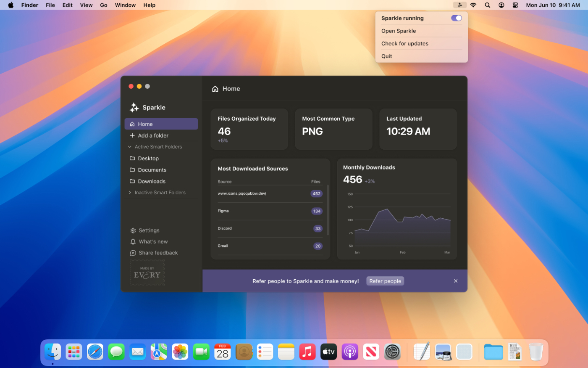Screen dimensions: 588x368
Task: Select Open Sparkle in the dropdown menu
Action: pyautogui.click(x=398, y=31)
